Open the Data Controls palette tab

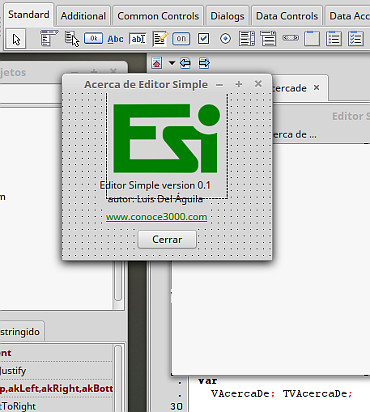[287, 16]
